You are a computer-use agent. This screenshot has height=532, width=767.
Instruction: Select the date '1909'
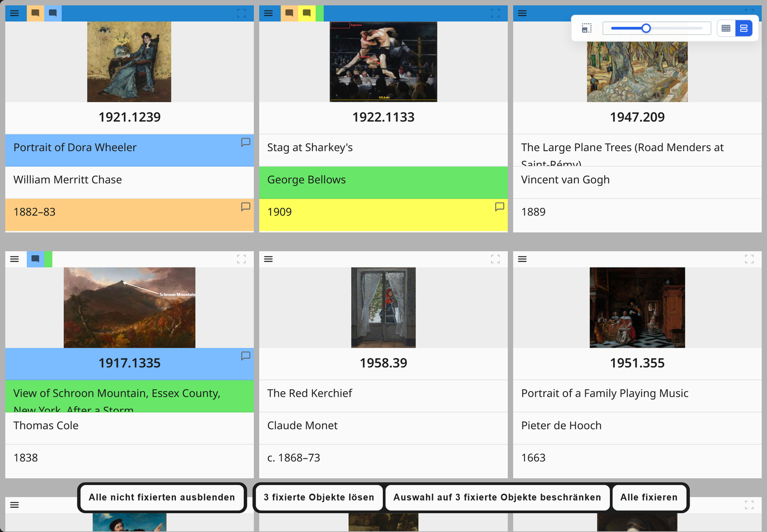279,212
